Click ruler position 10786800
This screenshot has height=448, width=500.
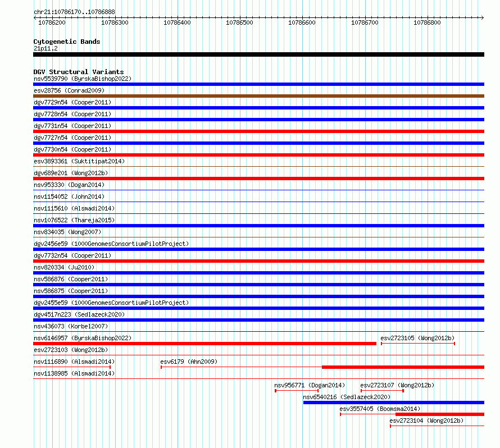coord(427,22)
